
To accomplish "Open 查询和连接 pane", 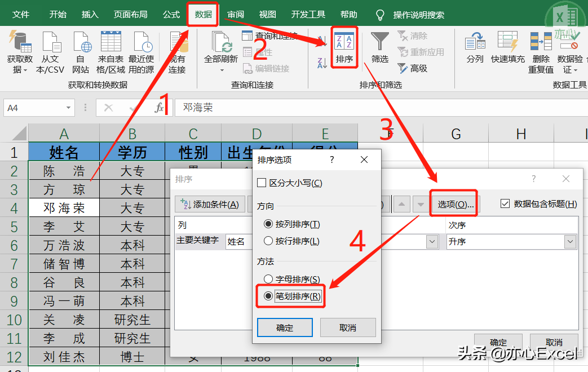I will tap(270, 36).
